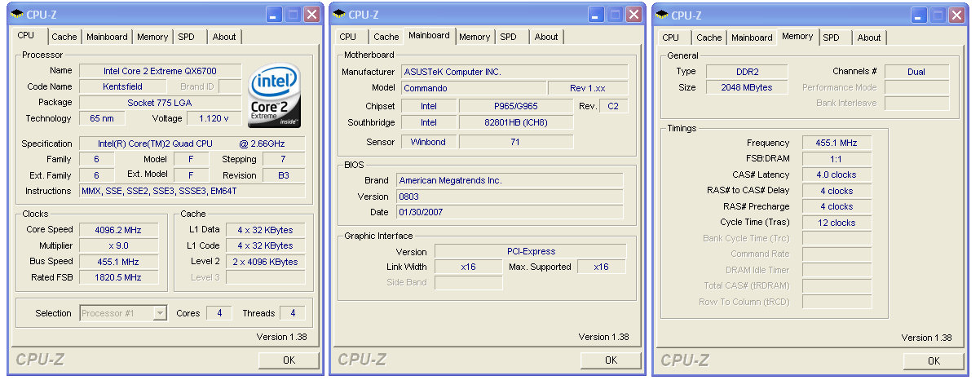Switch to SPD tab in the memory Timings window

(x=831, y=38)
